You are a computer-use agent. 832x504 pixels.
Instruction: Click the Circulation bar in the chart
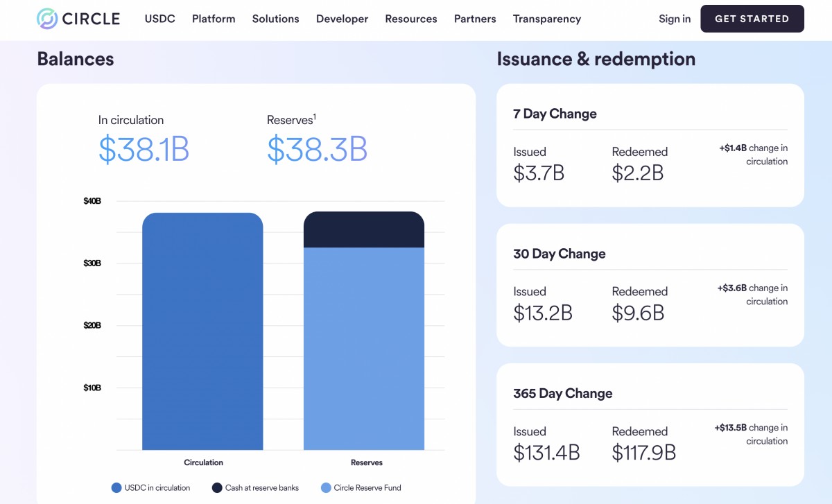[202, 331]
